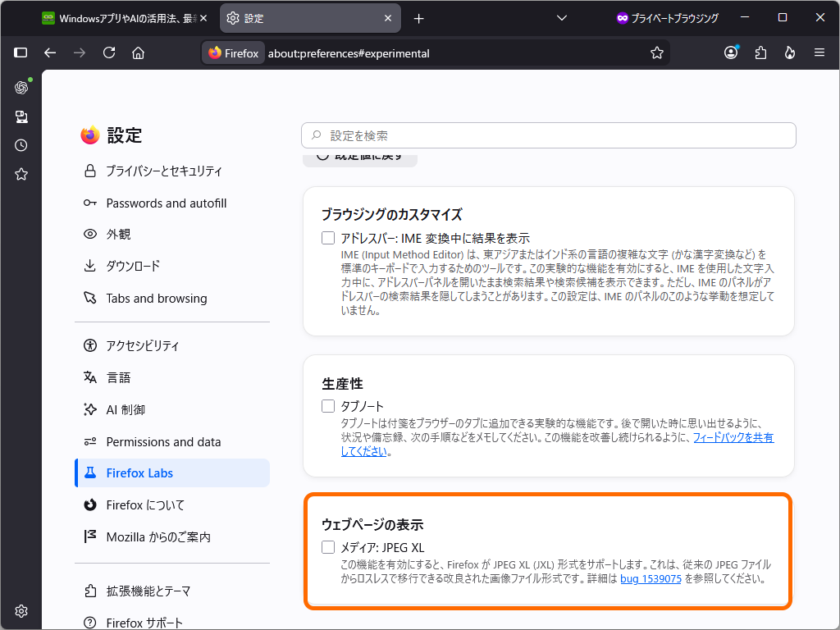
Task: Click the Firefox identity badge in the address bar
Action: [x=234, y=53]
